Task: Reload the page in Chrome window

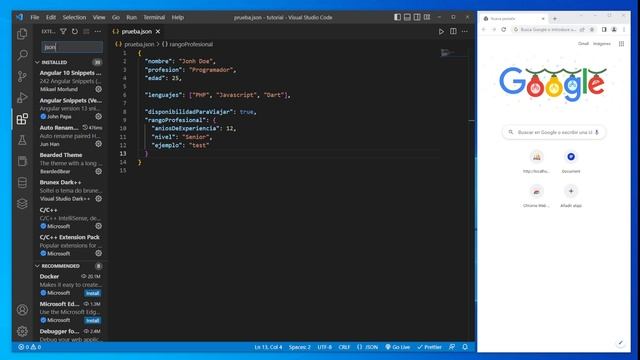Action: (504, 29)
